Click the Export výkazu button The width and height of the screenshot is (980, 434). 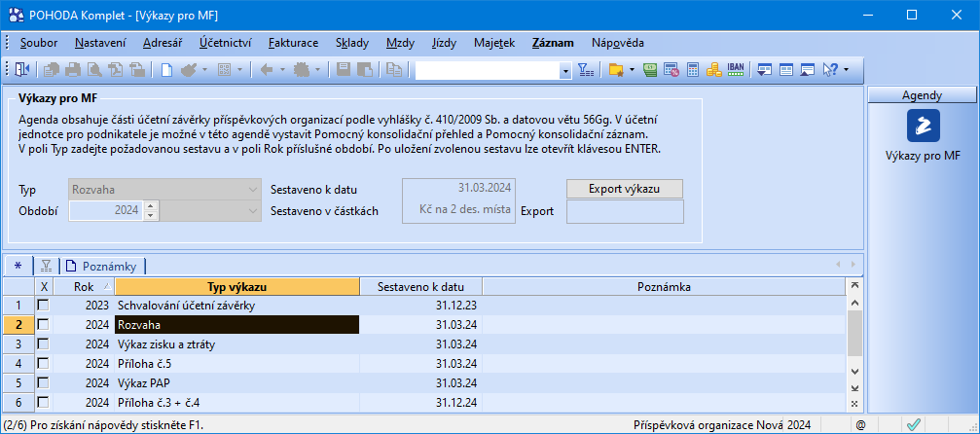(625, 189)
